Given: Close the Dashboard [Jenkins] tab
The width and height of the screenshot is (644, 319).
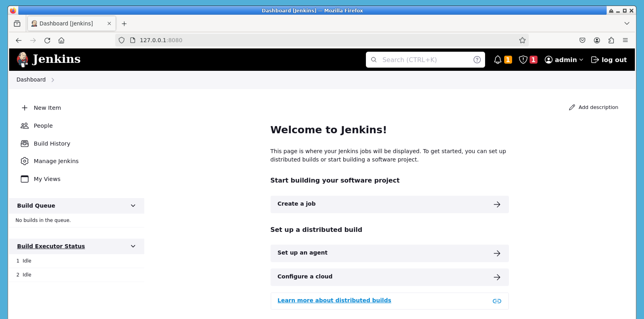Looking at the screenshot, I should click(109, 23).
